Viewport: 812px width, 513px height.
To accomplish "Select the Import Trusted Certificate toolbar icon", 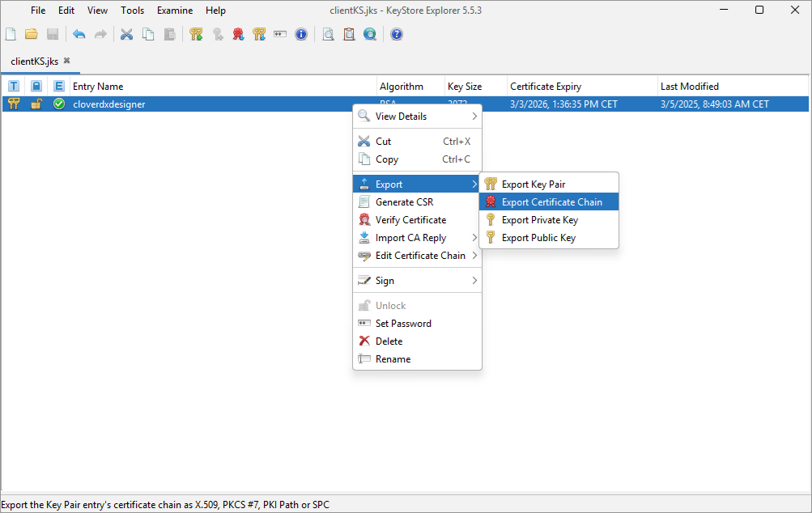I will [x=238, y=34].
